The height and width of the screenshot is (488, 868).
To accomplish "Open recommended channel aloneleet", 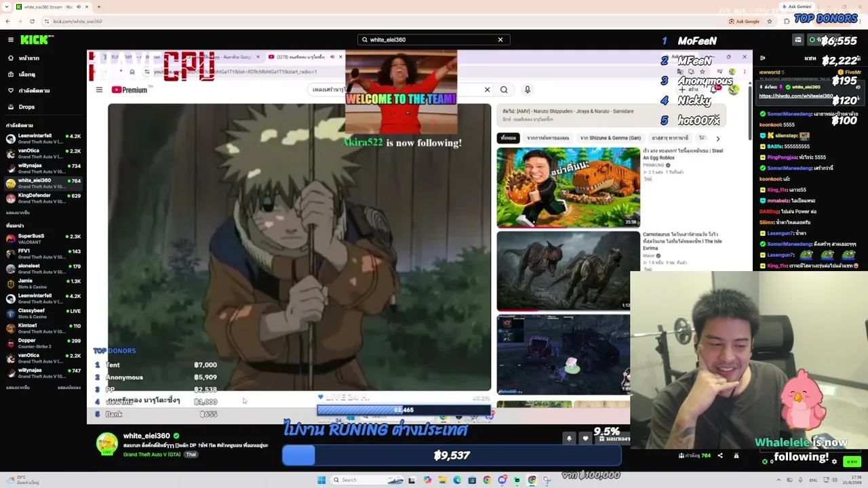I will [43, 268].
